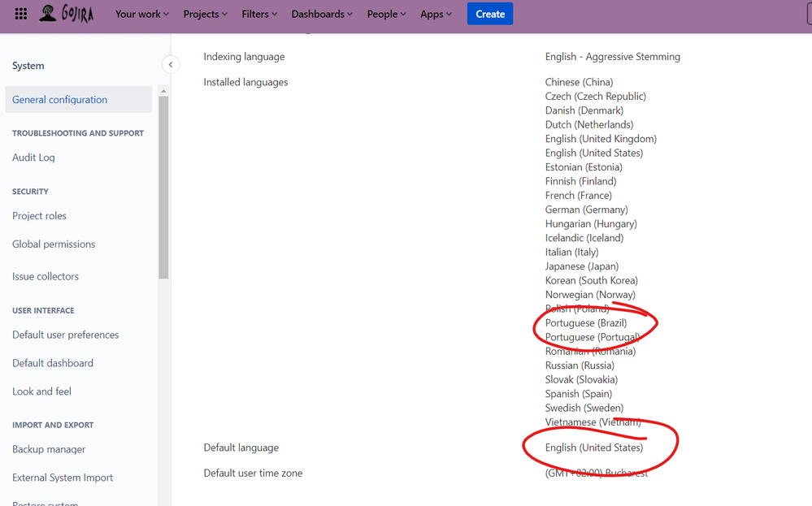
Task: Open Default user preferences
Action: pos(65,334)
